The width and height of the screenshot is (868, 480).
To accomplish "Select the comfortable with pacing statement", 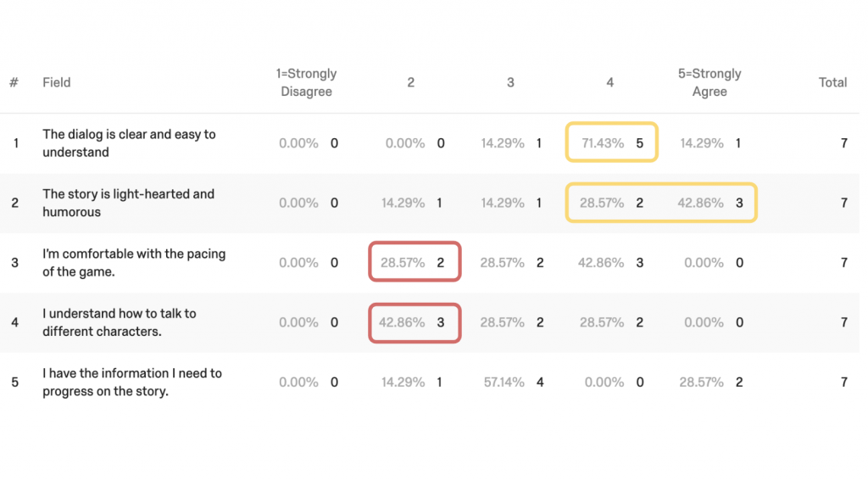I will [x=134, y=263].
